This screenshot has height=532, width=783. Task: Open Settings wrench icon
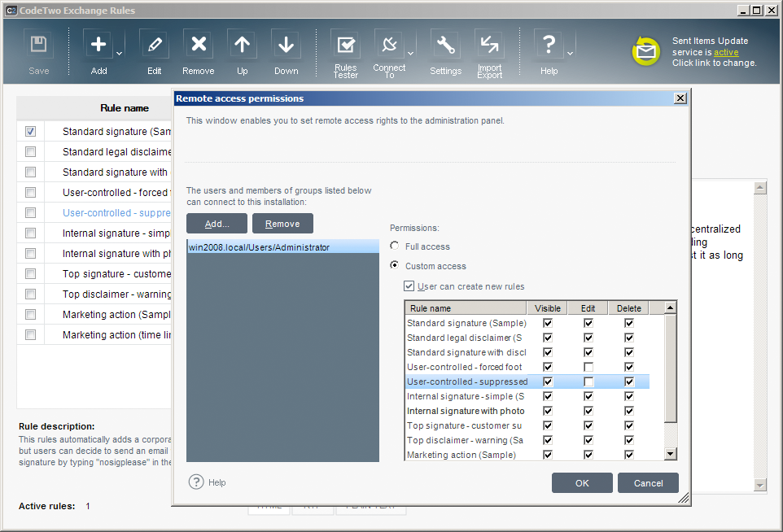(445, 45)
